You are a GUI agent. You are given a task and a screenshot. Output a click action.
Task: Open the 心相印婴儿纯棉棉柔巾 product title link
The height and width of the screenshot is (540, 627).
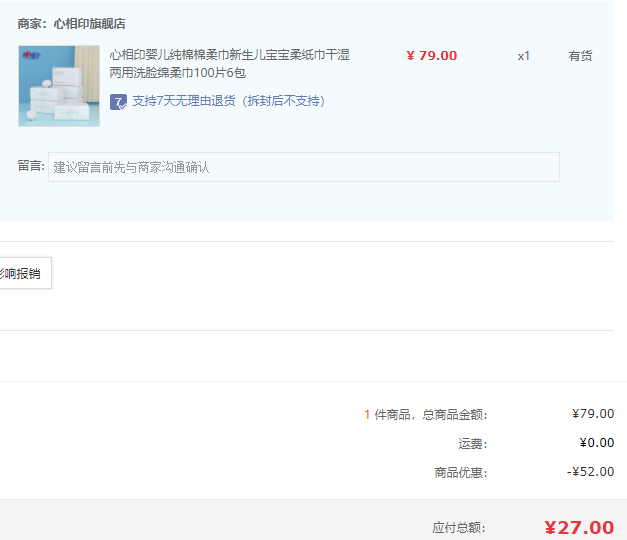coord(229,64)
